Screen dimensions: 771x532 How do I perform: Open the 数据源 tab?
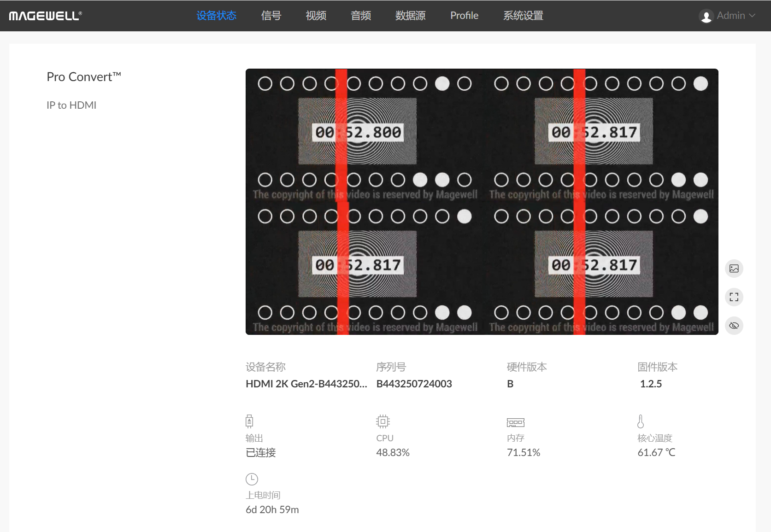pyautogui.click(x=410, y=16)
